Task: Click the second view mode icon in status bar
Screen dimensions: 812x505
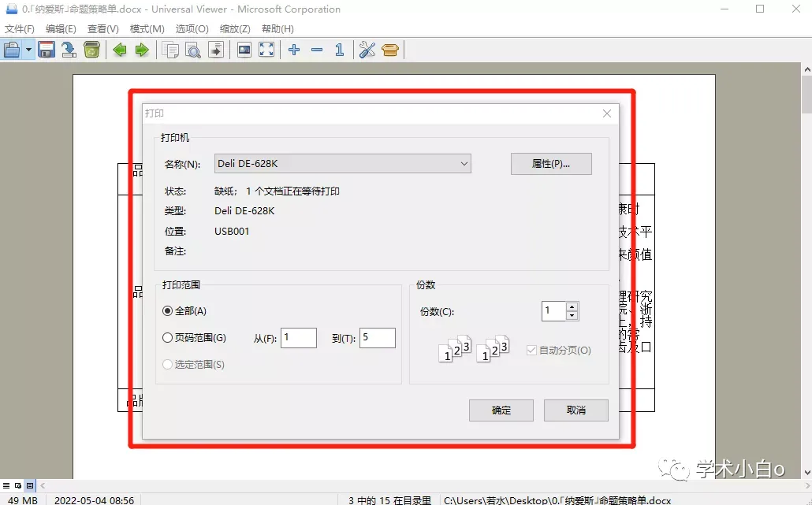Action: pos(18,485)
